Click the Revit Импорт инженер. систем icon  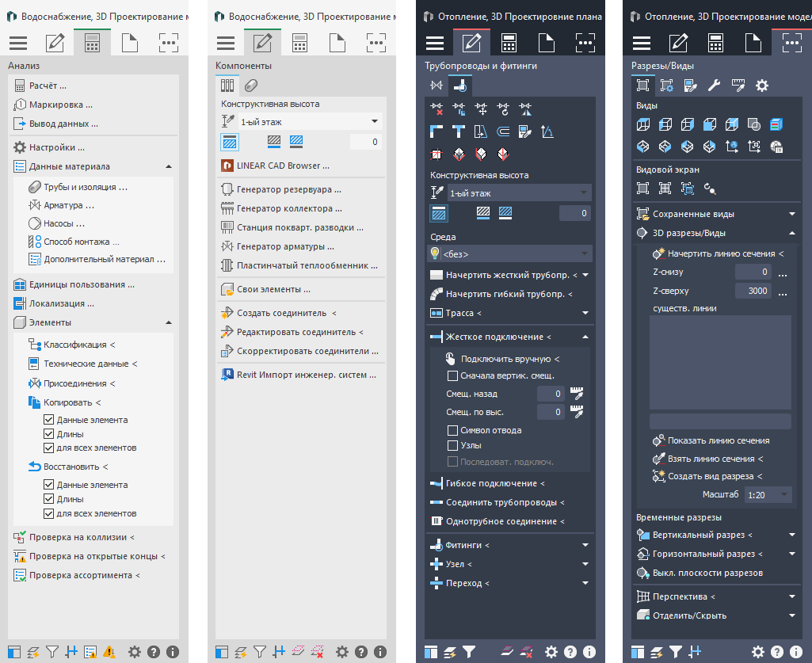click(227, 375)
